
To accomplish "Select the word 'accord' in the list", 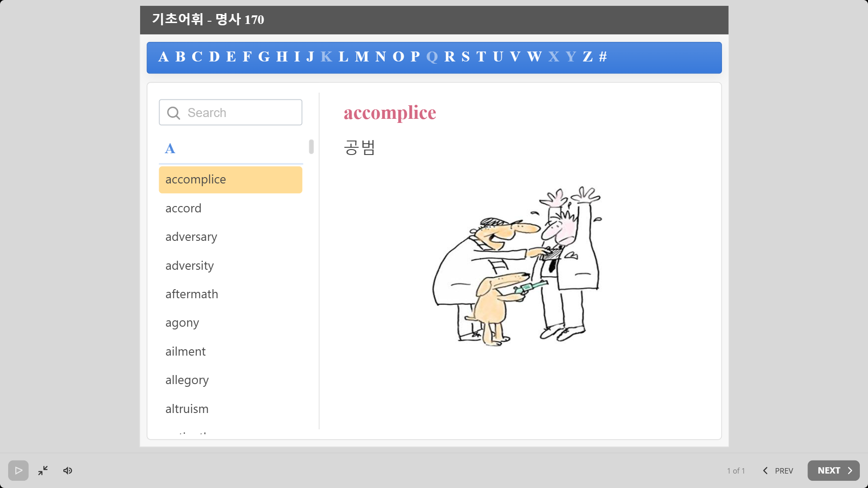I will point(183,208).
